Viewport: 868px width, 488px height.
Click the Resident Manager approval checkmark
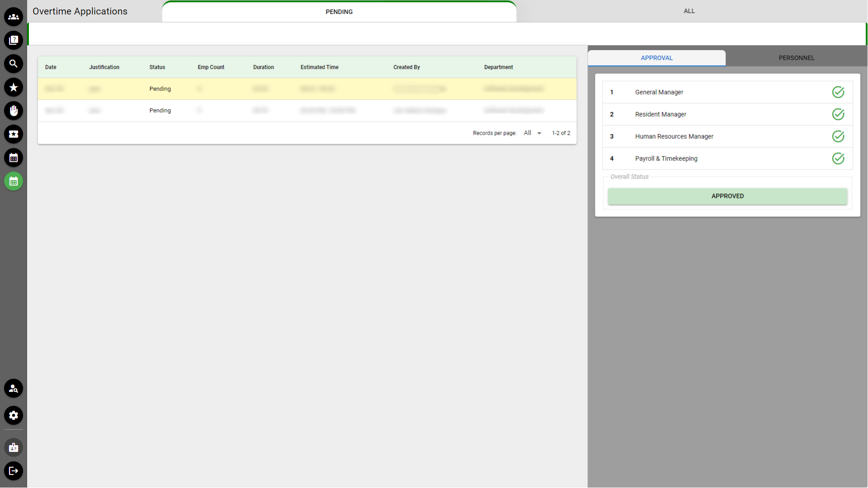[x=838, y=114]
